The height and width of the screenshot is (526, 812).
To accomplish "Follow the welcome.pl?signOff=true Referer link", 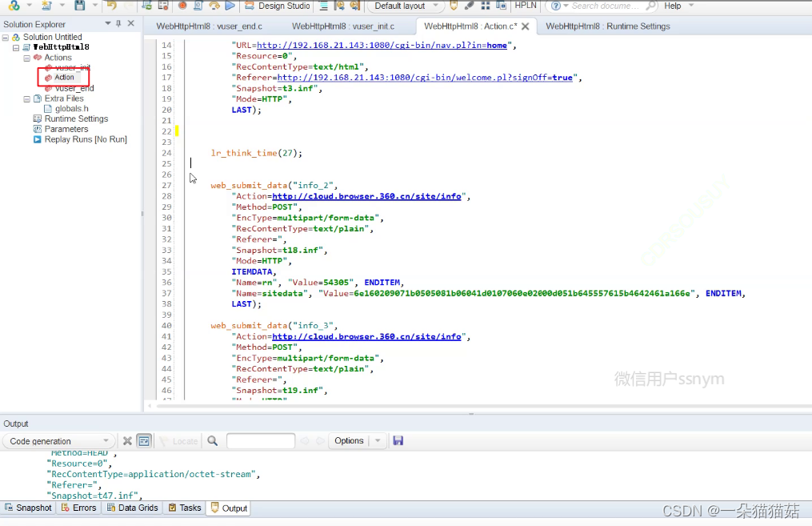I will point(425,77).
